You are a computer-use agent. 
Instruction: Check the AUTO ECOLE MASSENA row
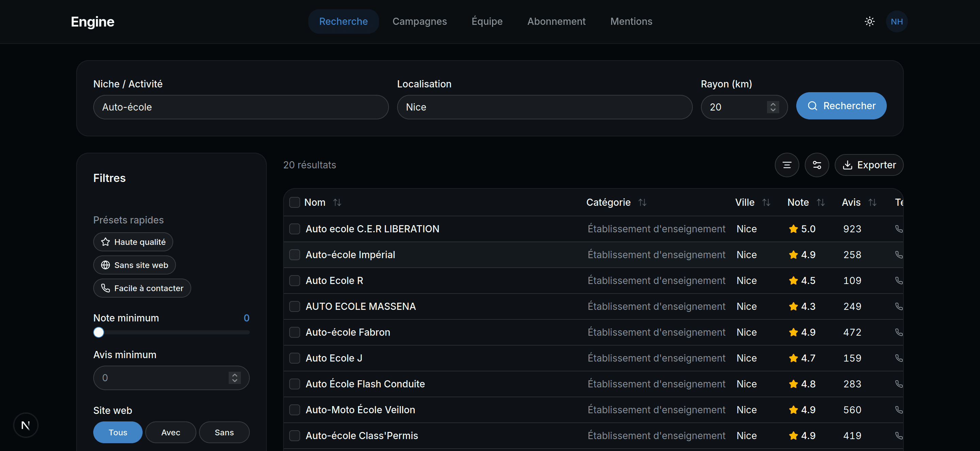click(294, 306)
